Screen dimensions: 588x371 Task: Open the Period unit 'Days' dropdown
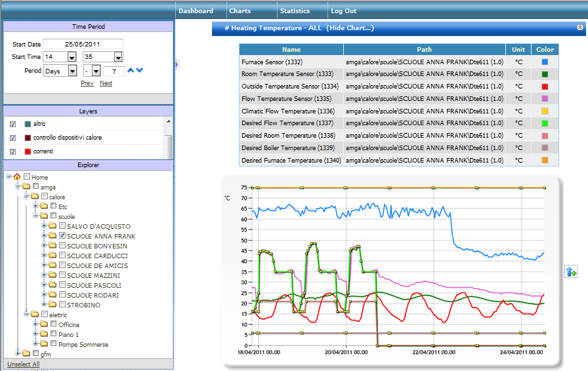72,71
